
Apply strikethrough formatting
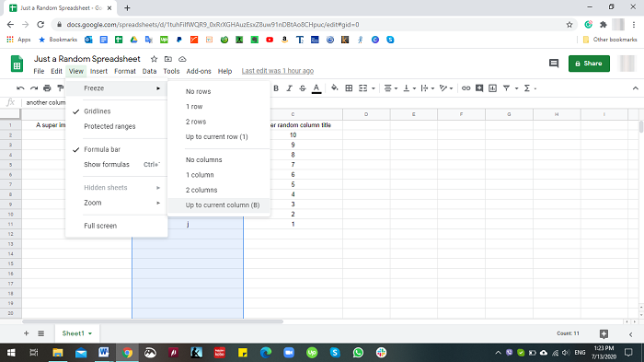click(x=303, y=88)
